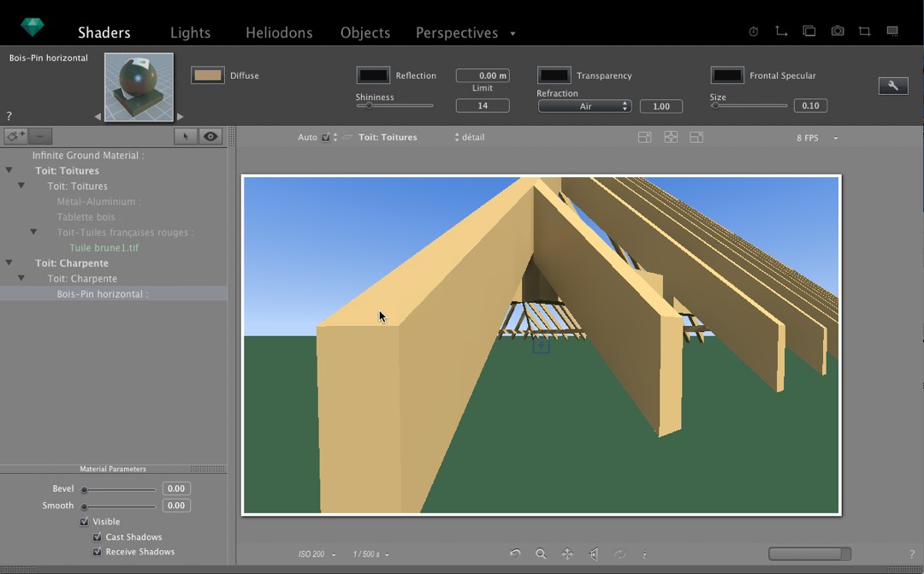Click the camera render icon
This screenshot has height=574, width=924.
[838, 32]
